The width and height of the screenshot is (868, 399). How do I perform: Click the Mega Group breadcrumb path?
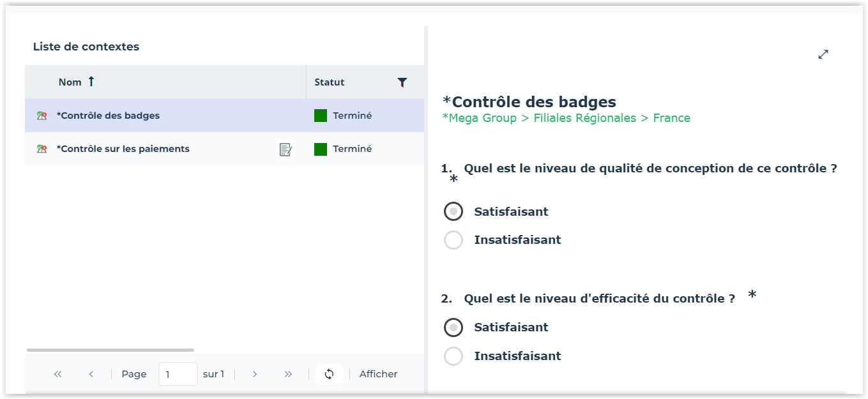566,118
